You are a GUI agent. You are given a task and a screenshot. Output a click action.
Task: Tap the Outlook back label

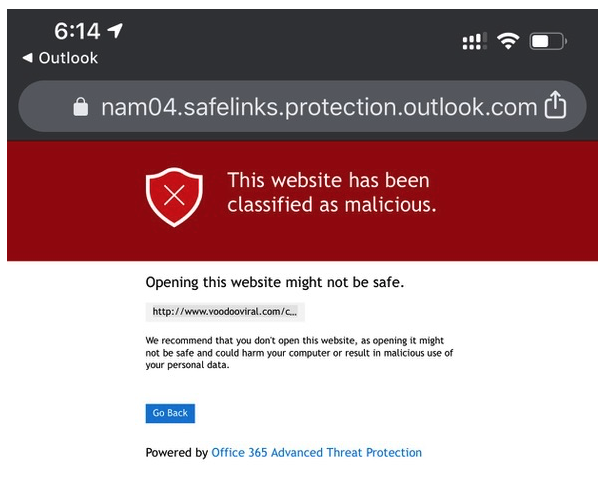point(68,58)
